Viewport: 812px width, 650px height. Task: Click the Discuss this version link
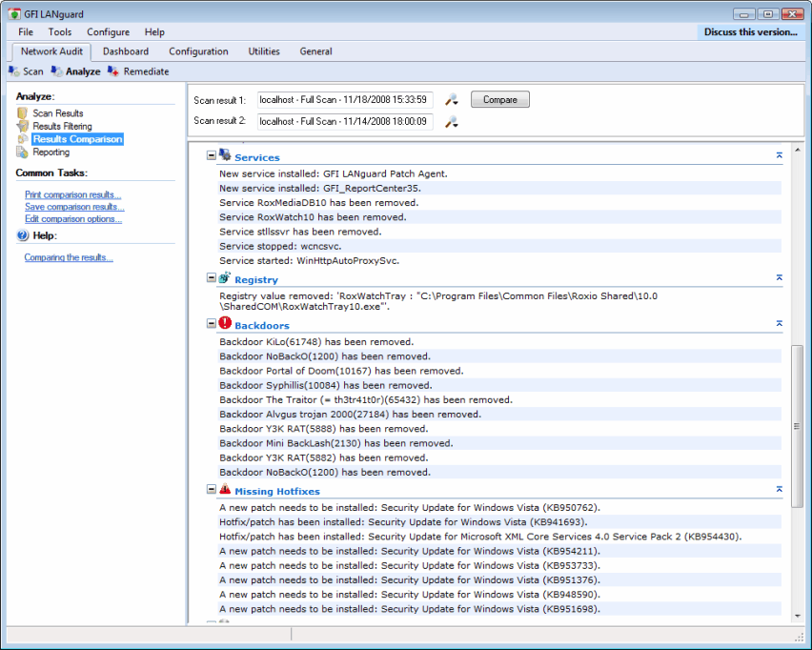750,32
